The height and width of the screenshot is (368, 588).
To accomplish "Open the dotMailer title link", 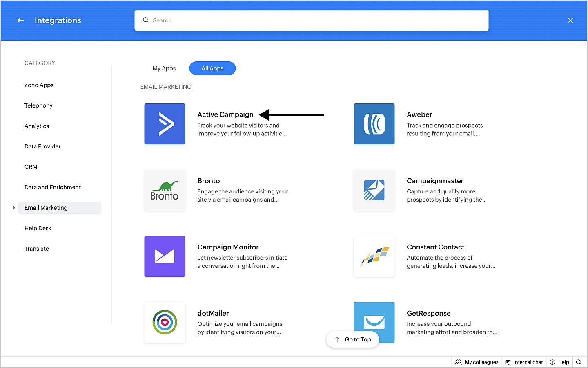I will (x=213, y=313).
